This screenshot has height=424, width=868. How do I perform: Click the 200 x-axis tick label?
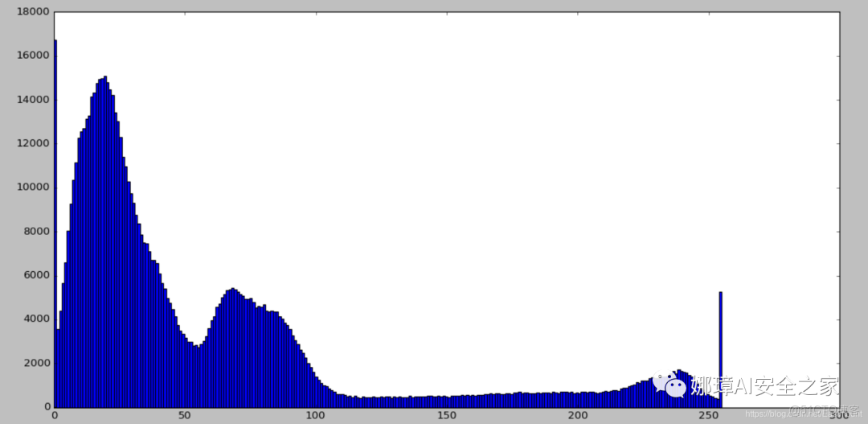[x=578, y=415]
